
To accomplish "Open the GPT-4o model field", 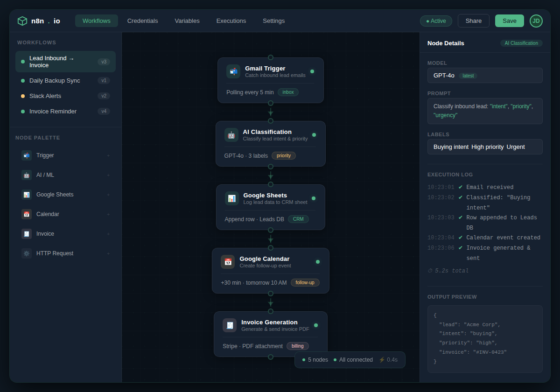I will coord(485,75).
